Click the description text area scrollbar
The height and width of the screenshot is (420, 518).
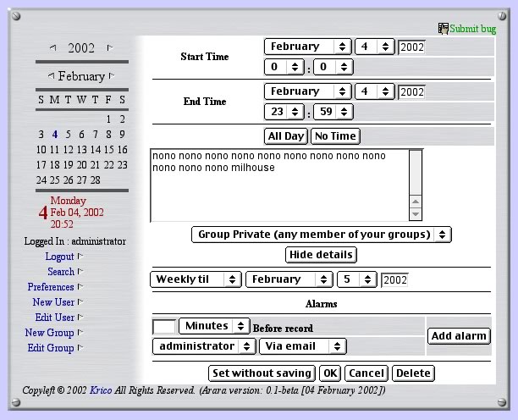tap(415, 185)
